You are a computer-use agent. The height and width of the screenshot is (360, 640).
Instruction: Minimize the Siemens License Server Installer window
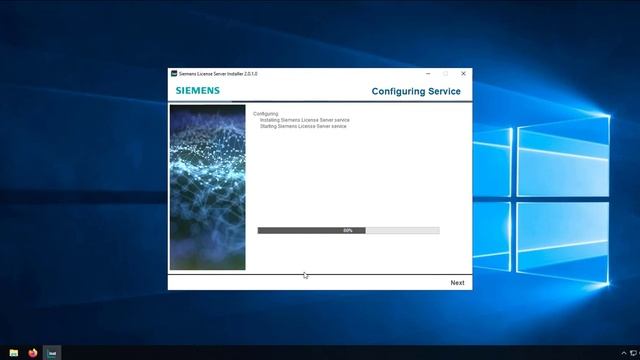coord(428,73)
